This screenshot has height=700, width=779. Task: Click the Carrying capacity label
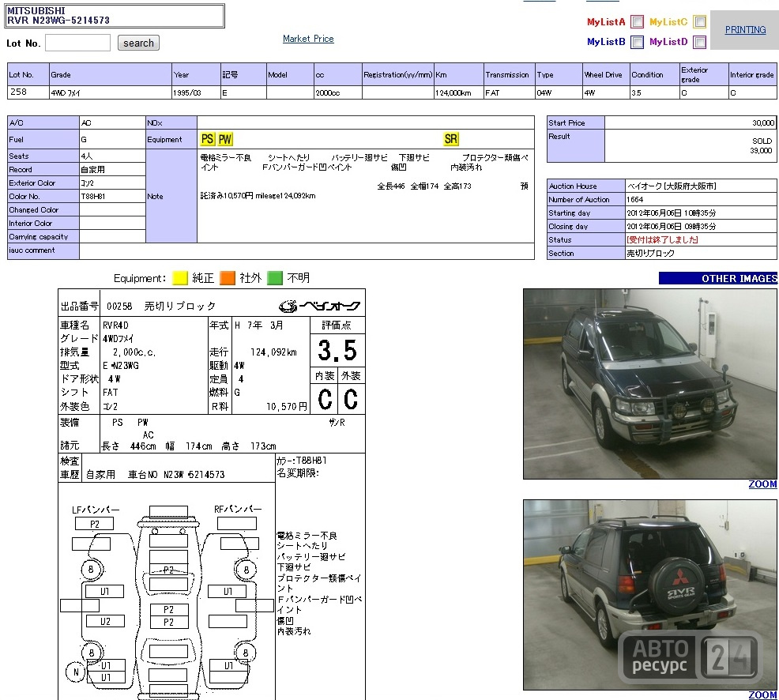43,236
